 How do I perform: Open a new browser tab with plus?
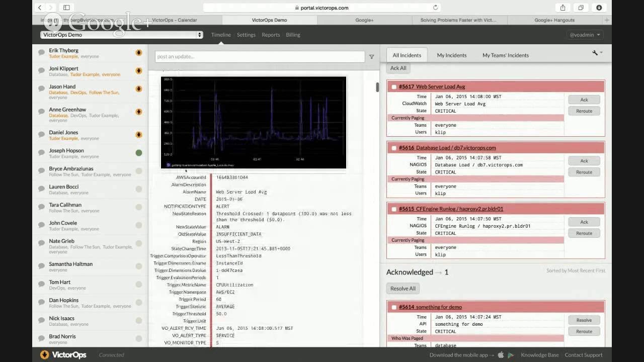pyautogui.click(x=607, y=20)
